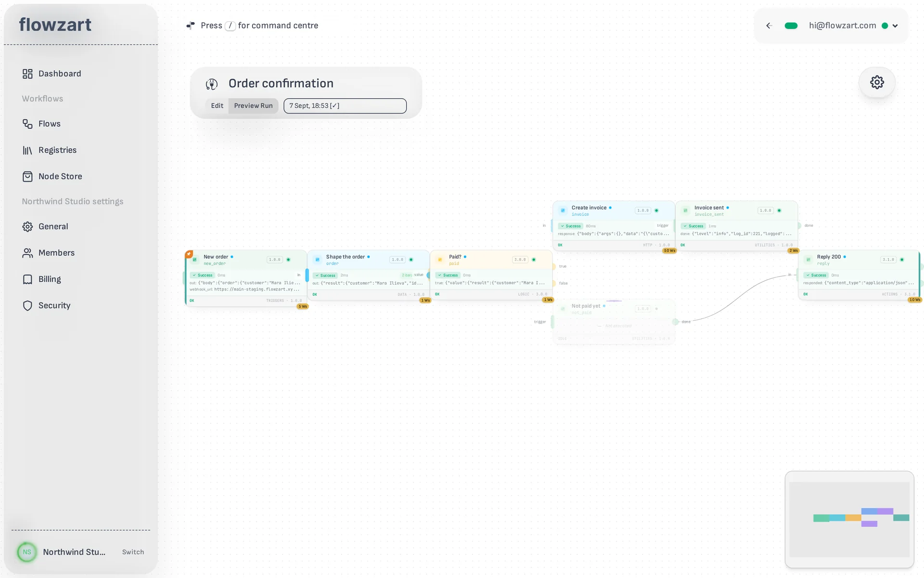Screen dimensions: 924x578
Task: Click the Reply 200 node icon
Action: tap(808, 260)
